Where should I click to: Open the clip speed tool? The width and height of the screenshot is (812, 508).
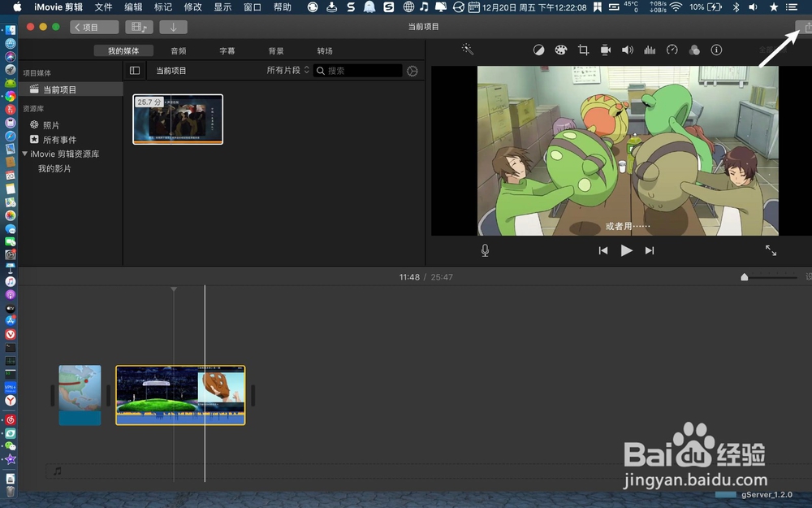pyautogui.click(x=672, y=50)
